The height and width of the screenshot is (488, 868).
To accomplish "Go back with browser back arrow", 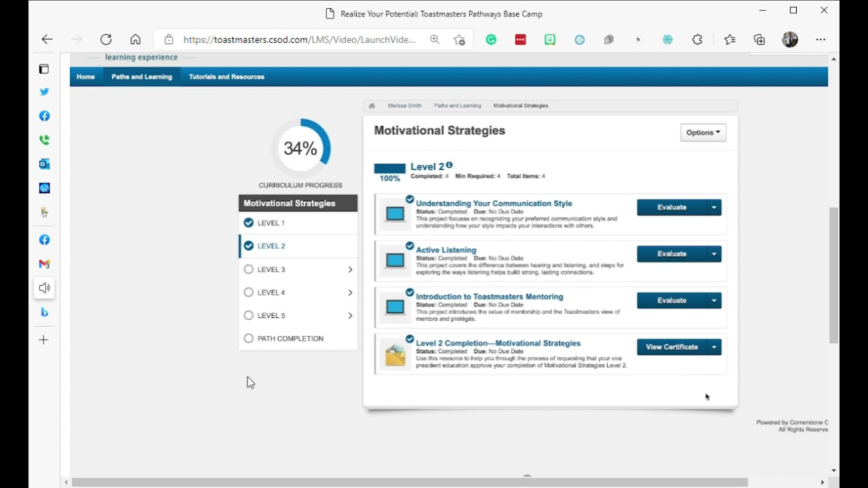I will click(47, 39).
